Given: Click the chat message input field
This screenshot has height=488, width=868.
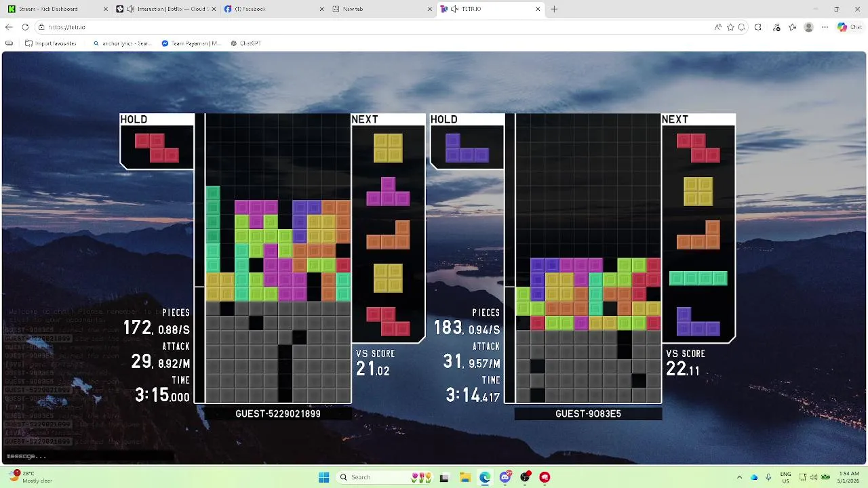Looking at the screenshot, I should (88, 456).
